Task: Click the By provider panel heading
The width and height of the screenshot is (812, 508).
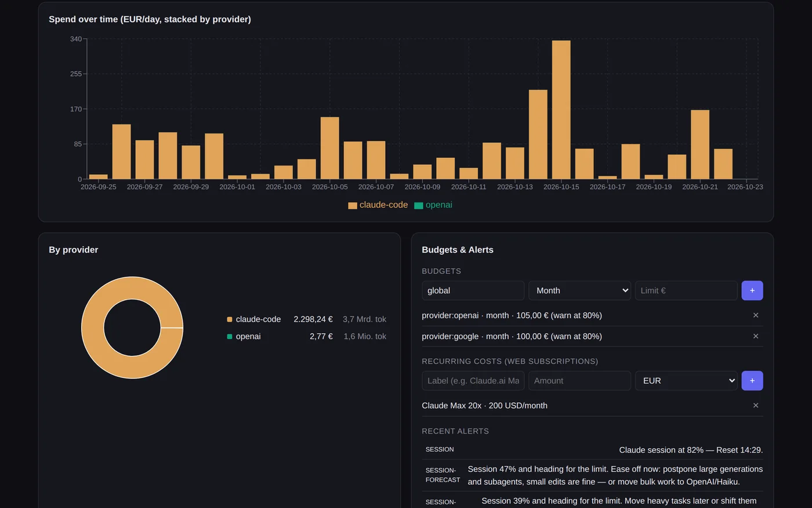Action: coord(74,250)
